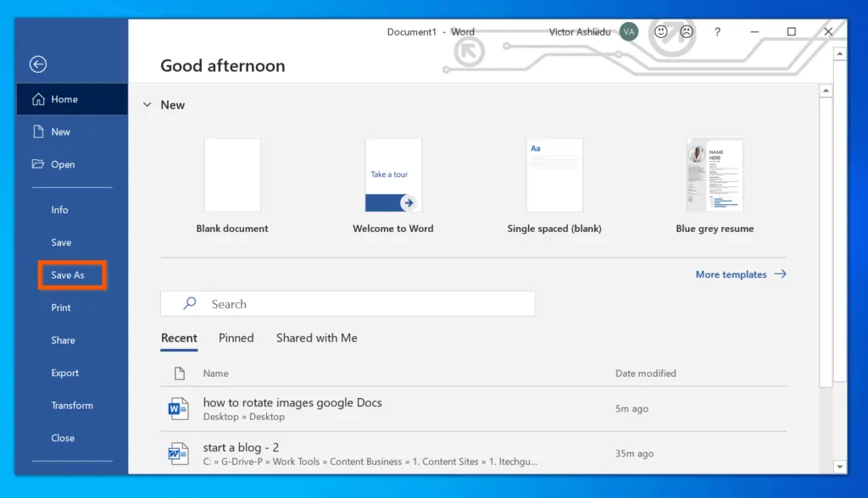Switch to the Shared with Me tab
The width and height of the screenshot is (868, 498).
[x=317, y=338]
